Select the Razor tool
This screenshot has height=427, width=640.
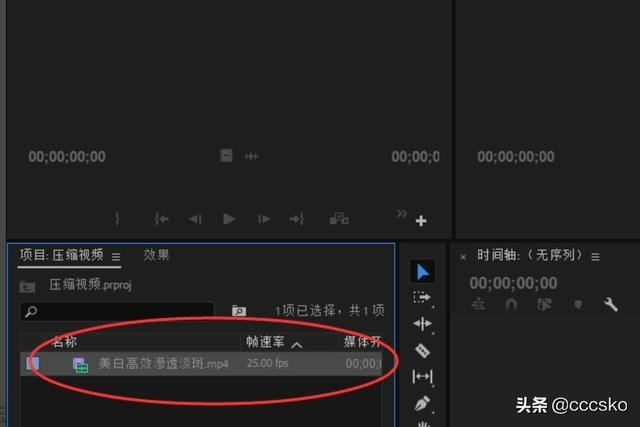click(x=422, y=350)
